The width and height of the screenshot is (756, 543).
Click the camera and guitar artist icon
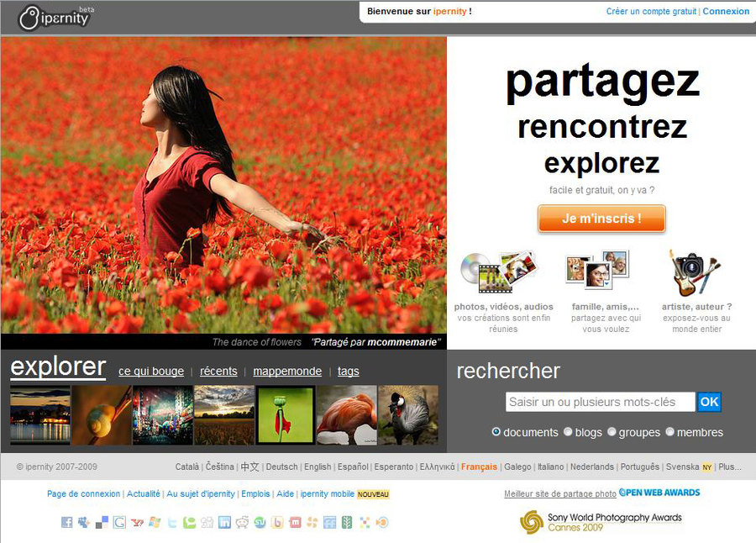[695, 272]
